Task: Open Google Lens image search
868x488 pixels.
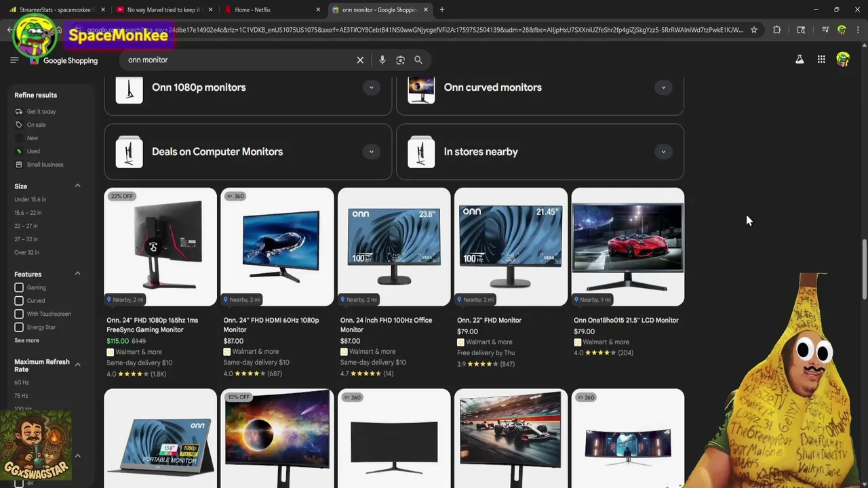Action: click(400, 60)
